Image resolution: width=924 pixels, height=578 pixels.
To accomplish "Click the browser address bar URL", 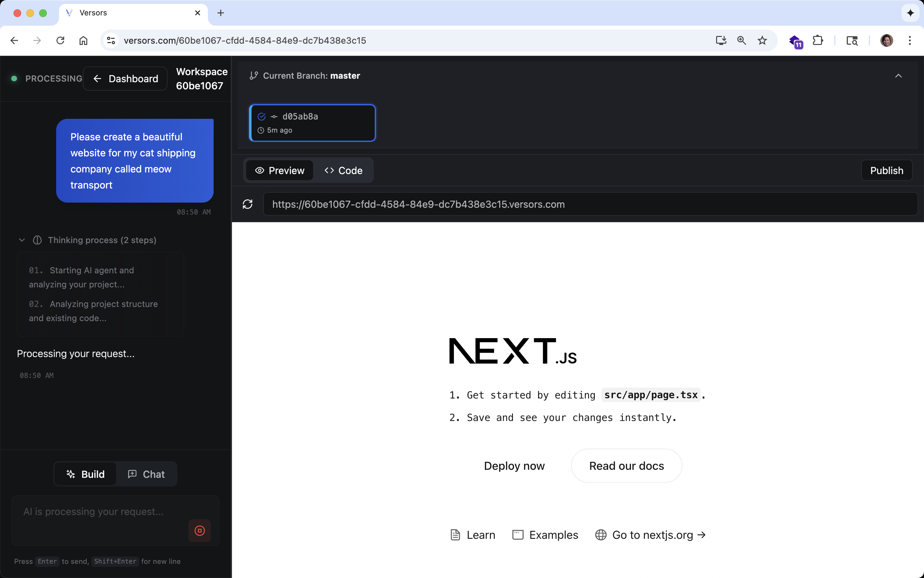I will click(245, 40).
